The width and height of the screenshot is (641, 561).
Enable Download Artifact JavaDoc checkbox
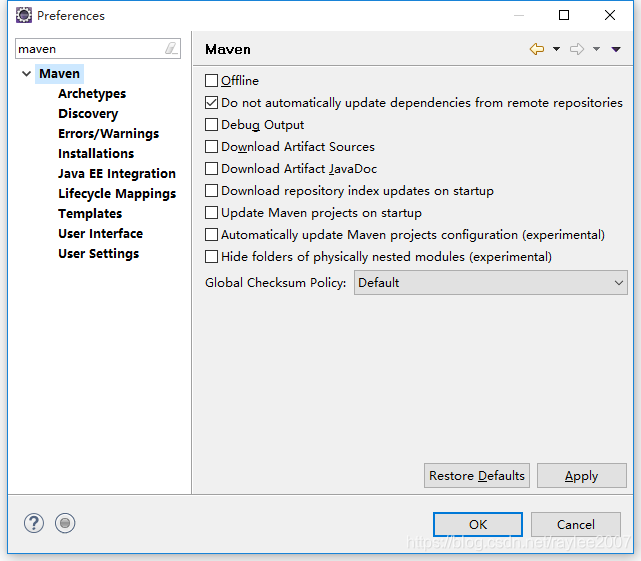211,169
